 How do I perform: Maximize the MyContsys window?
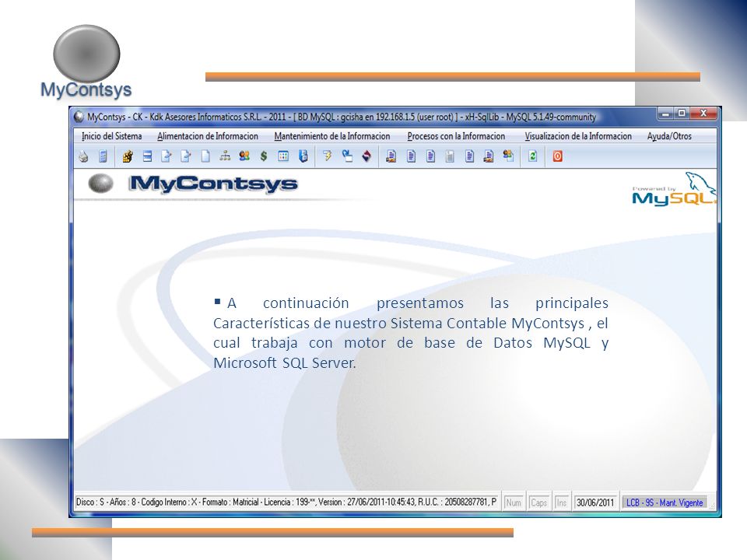click(682, 114)
